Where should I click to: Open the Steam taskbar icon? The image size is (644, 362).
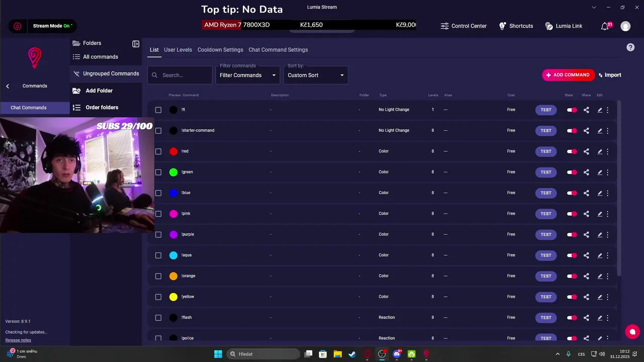352,354
